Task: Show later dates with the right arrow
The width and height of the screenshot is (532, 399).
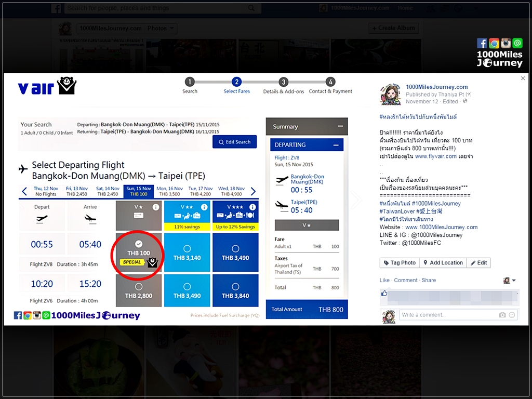Action: [253, 191]
